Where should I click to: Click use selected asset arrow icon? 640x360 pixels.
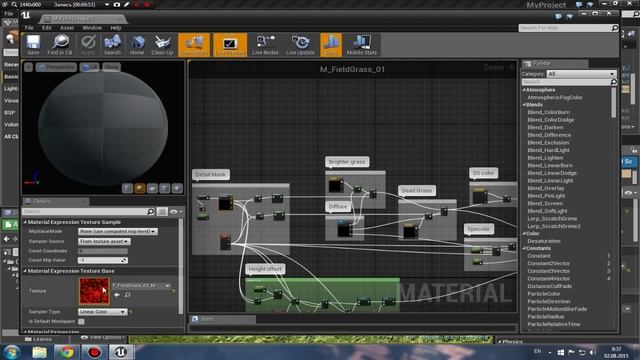pos(117,295)
